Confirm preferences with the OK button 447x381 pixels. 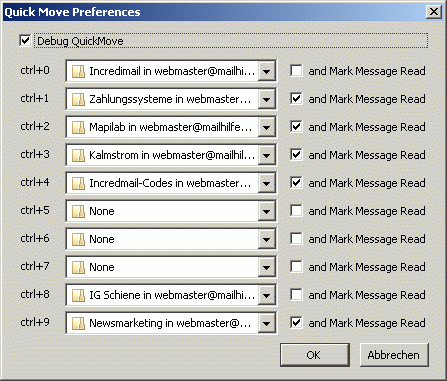(x=315, y=355)
